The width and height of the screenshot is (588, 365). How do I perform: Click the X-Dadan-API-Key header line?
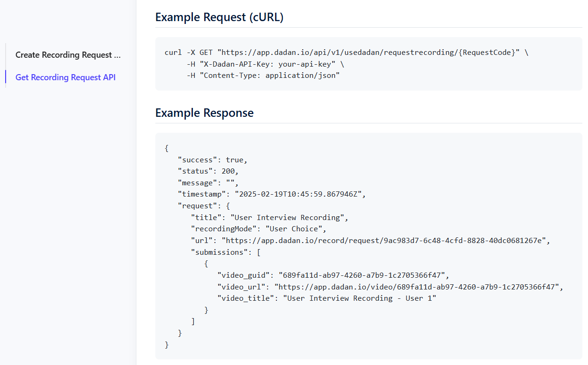click(x=265, y=64)
